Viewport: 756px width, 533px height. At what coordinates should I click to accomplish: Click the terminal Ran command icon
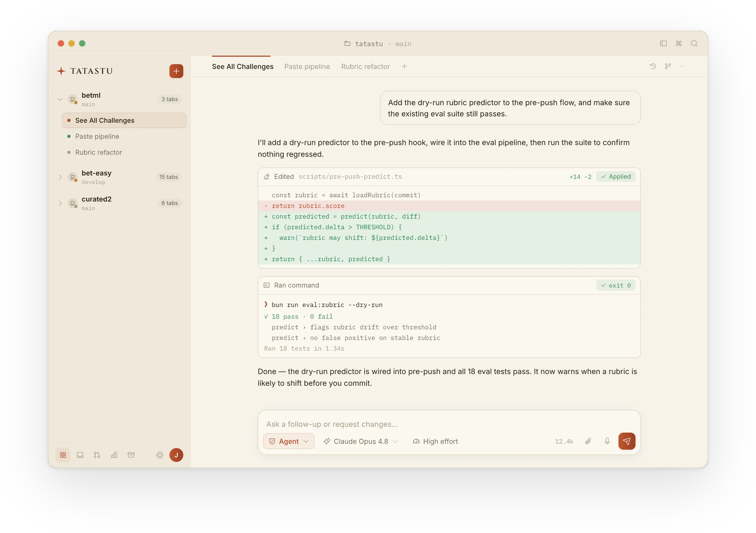tap(266, 285)
